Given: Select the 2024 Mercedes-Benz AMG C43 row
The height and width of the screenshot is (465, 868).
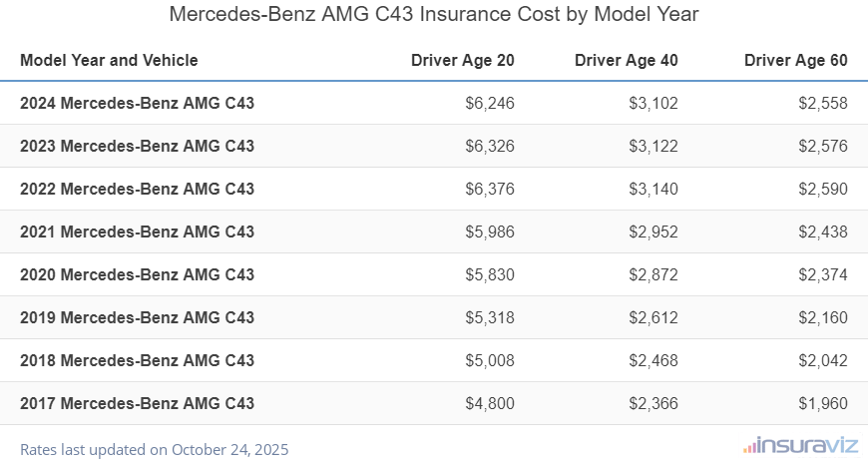Looking at the screenshot, I should click(137, 103).
